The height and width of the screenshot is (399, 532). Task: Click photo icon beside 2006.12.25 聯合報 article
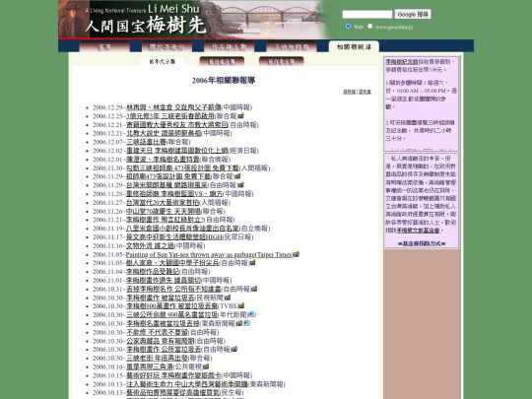click(x=241, y=116)
